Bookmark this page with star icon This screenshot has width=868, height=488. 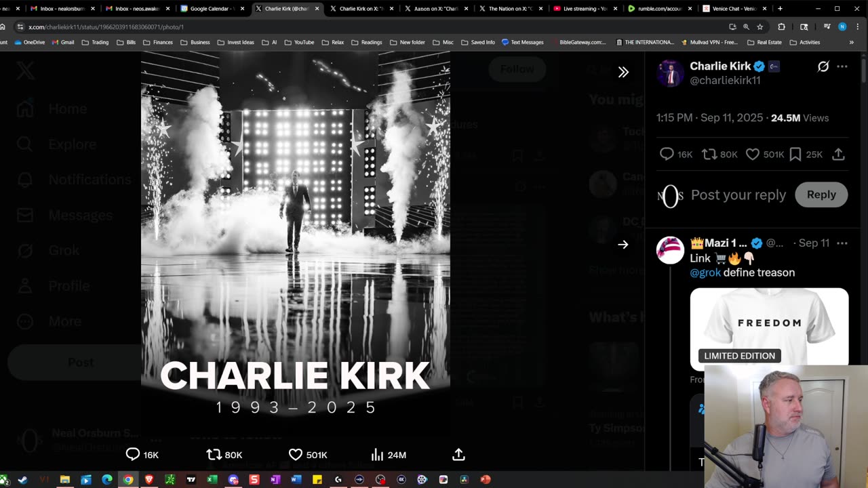tap(760, 26)
